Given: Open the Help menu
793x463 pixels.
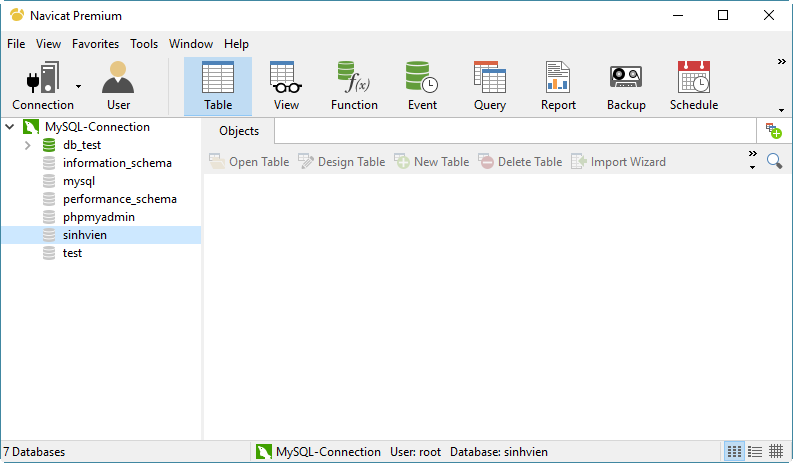Looking at the screenshot, I should tap(236, 44).
